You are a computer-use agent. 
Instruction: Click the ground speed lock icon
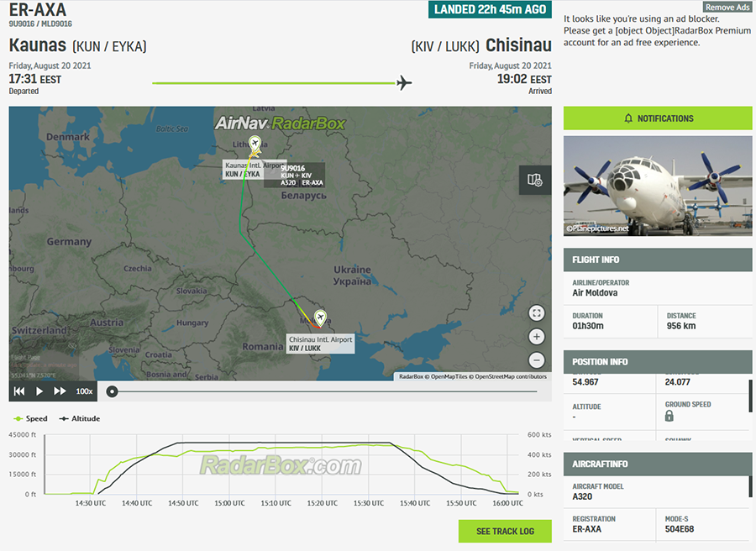pyautogui.click(x=669, y=416)
